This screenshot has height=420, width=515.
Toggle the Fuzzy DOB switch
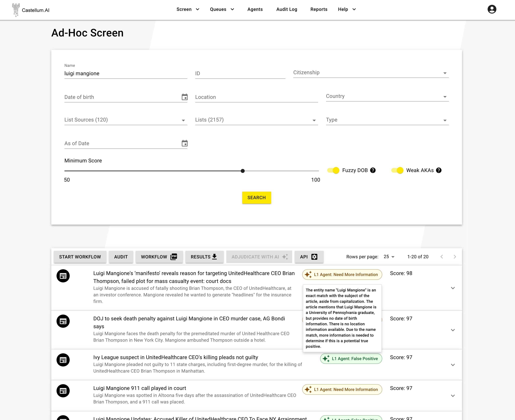(x=333, y=170)
